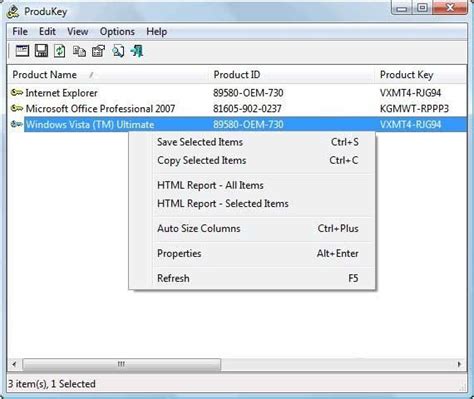Screen dimensions: 474x399
Task: Open Properties from the context menu
Action: pyautogui.click(x=252, y=253)
